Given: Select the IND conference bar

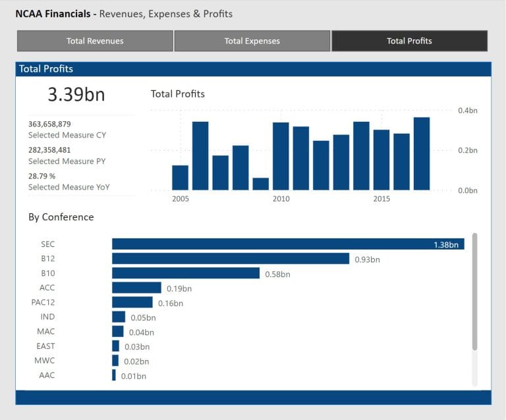Looking at the screenshot, I should point(119,317).
